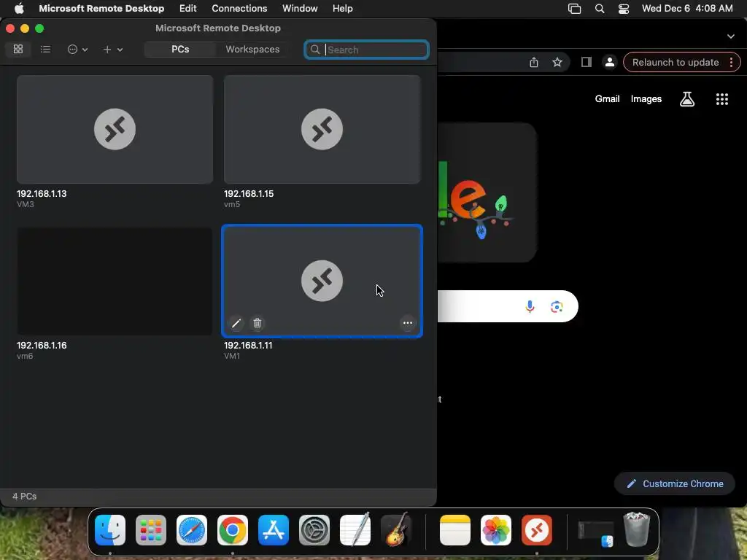Screen dimensions: 747x560
Task: Open the Trash in the Dock
Action: (x=637, y=529)
